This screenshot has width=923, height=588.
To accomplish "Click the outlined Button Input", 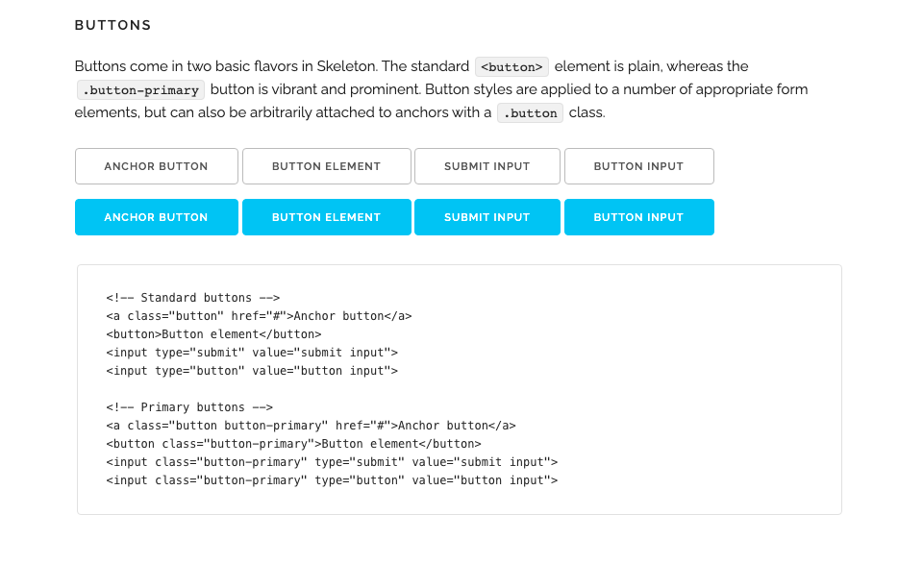I will coord(639,166).
